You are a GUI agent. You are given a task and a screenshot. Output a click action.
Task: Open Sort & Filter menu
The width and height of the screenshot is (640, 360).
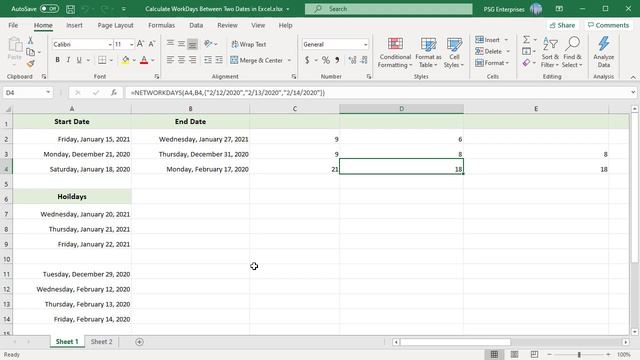tap(550, 53)
